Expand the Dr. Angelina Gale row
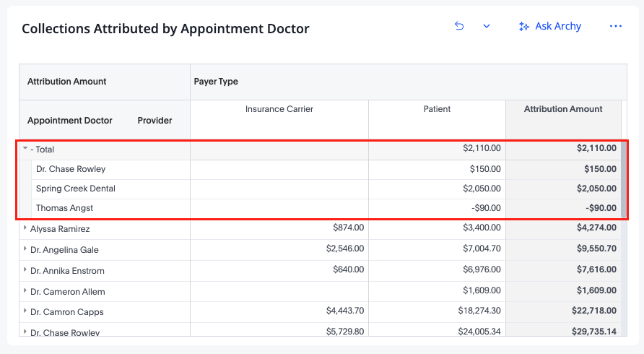 [x=25, y=249]
